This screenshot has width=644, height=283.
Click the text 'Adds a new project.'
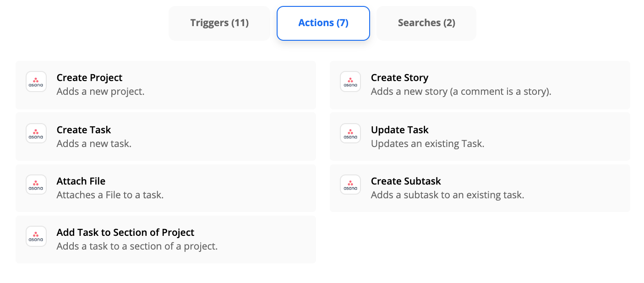pyautogui.click(x=101, y=92)
